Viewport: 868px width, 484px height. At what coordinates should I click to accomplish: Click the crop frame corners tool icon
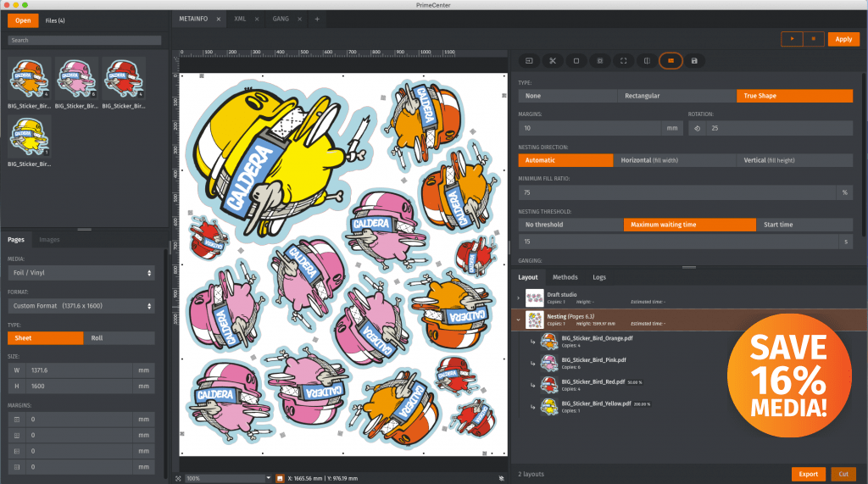pos(623,61)
